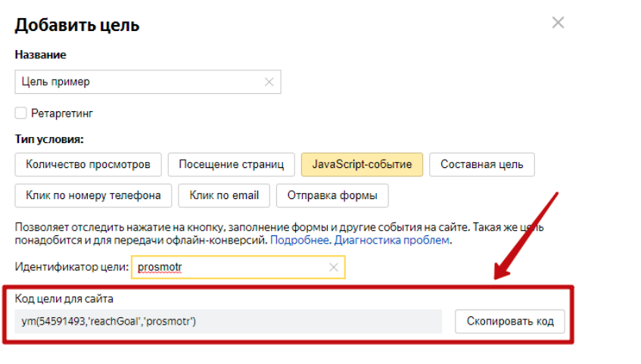The image size is (641, 364).
Task: Click the Идентификатор цели: label
Action: point(72,267)
